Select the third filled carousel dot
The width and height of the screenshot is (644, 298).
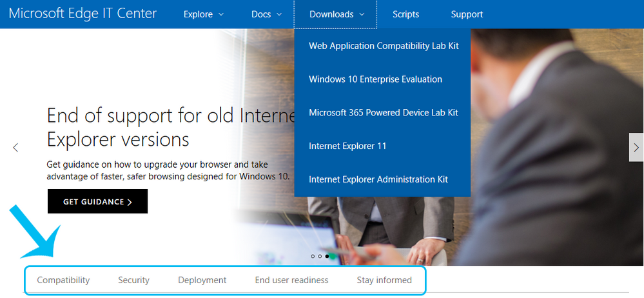click(x=327, y=256)
